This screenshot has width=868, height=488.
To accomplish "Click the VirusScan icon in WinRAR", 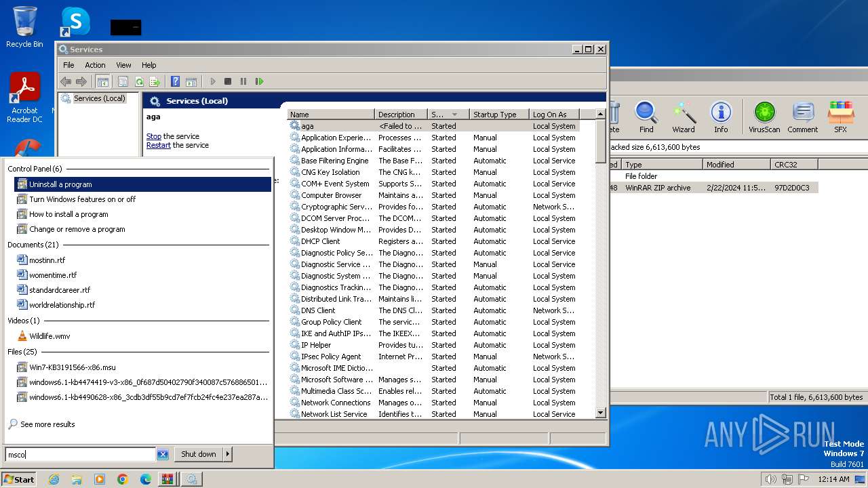I will [x=764, y=117].
